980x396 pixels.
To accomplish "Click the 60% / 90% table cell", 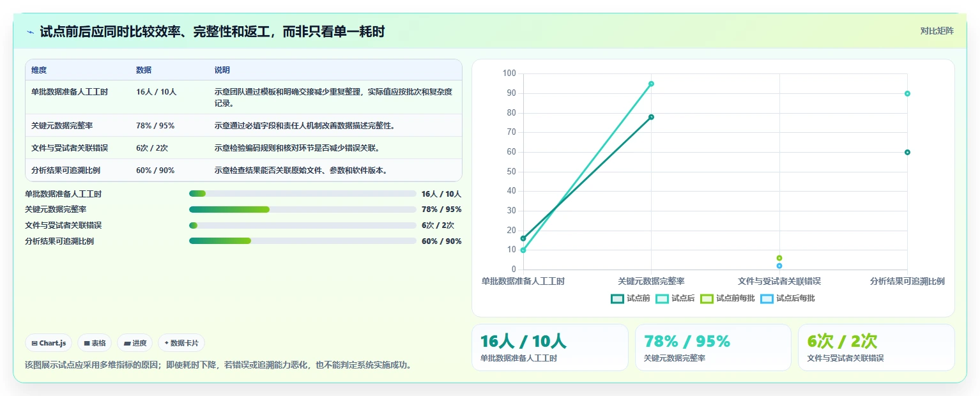I will [x=155, y=171].
